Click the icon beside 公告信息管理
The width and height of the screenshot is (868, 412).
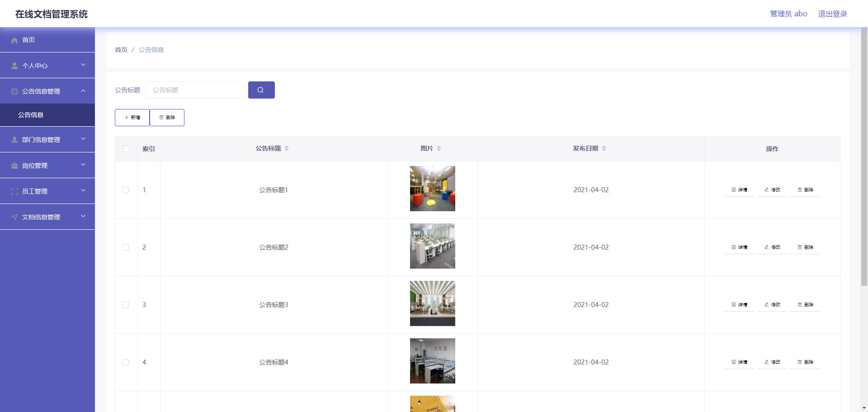(14, 91)
